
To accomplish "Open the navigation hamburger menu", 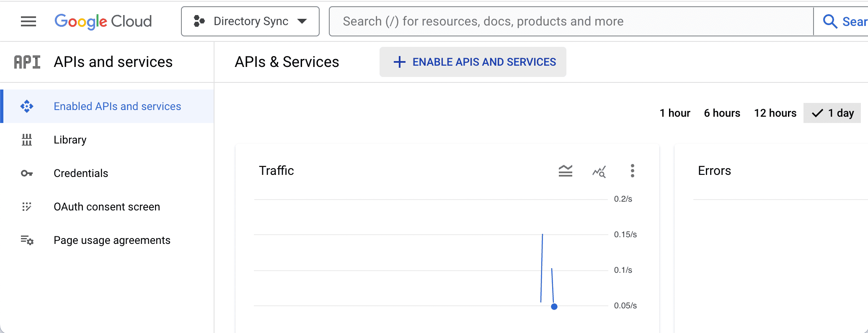I will point(28,21).
